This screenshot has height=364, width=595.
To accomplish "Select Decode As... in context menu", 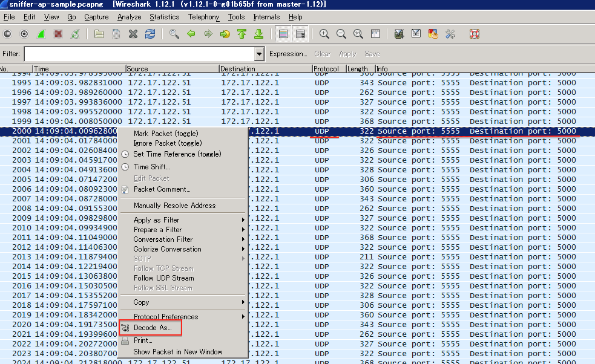I will click(152, 328).
